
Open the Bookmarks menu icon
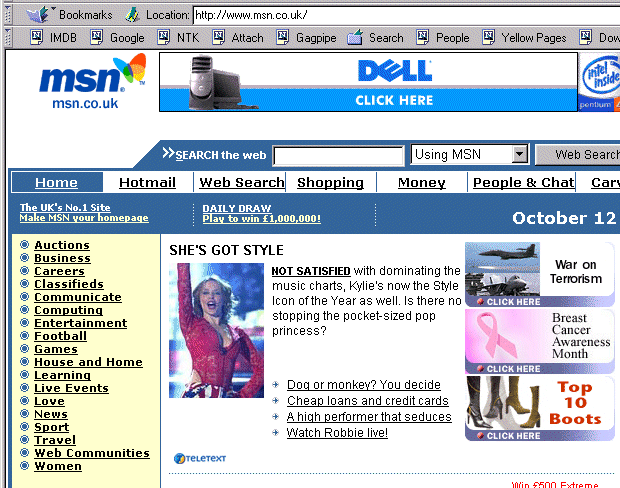tap(39, 15)
